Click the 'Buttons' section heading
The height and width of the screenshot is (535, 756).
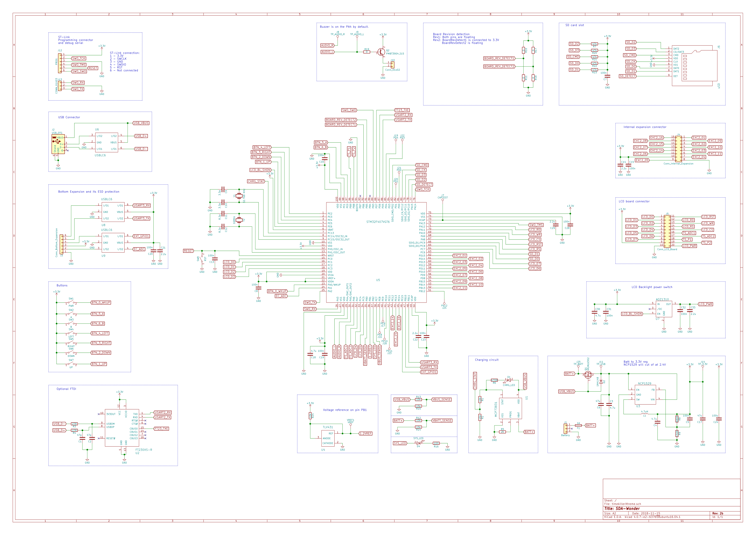point(62,285)
